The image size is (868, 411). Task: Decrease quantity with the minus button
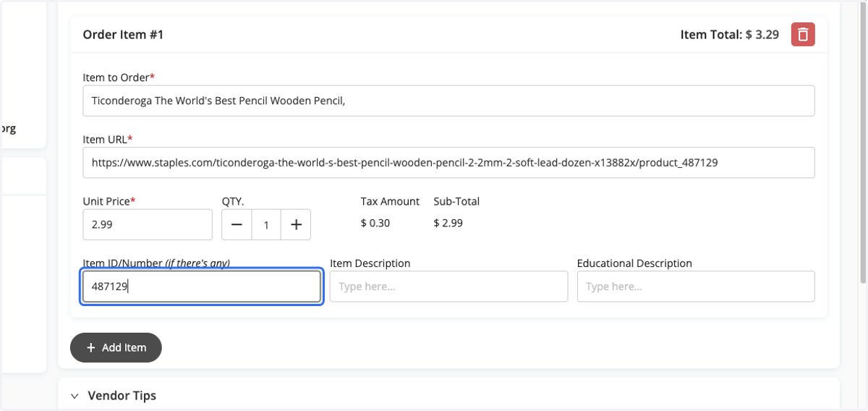click(x=237, y=225)
